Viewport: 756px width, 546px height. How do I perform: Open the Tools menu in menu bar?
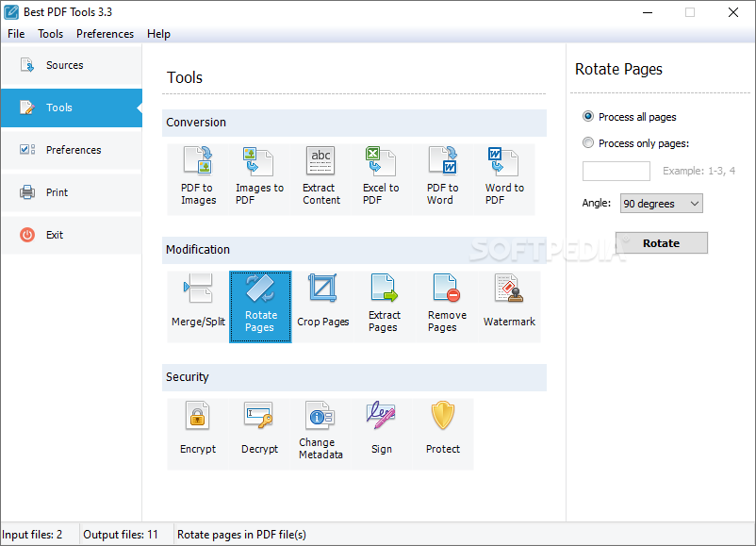click(51, 34)
